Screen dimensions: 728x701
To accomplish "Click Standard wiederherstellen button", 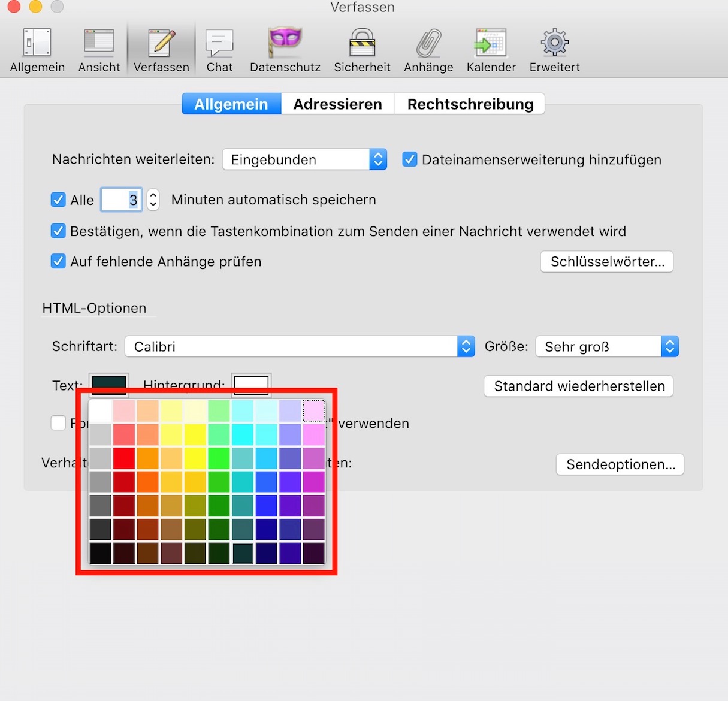I will [579, 386].
